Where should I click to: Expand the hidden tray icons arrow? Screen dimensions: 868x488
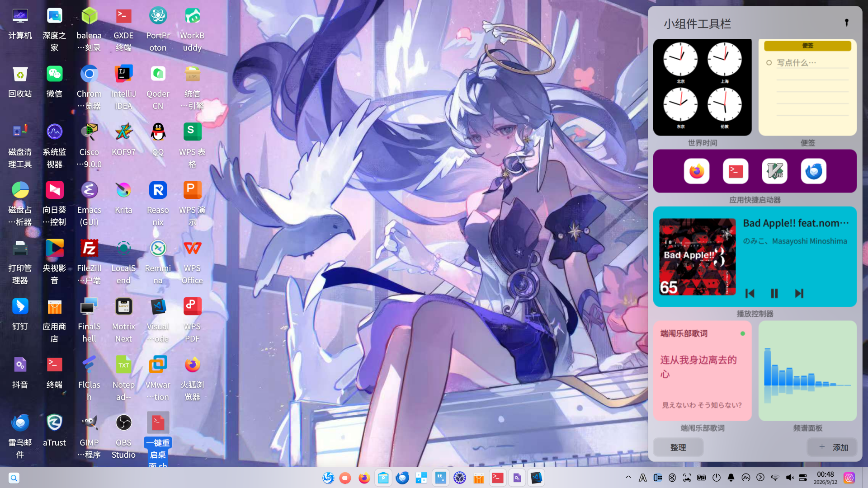628,478
